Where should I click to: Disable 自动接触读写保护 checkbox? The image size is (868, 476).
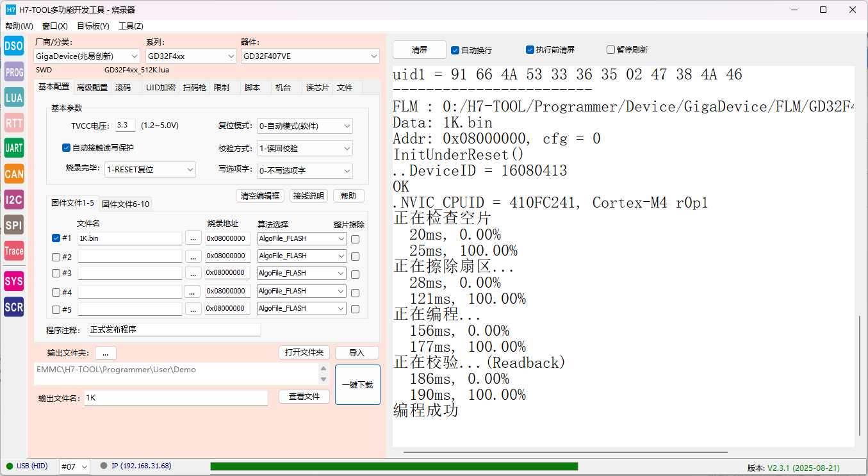(66, 148)
